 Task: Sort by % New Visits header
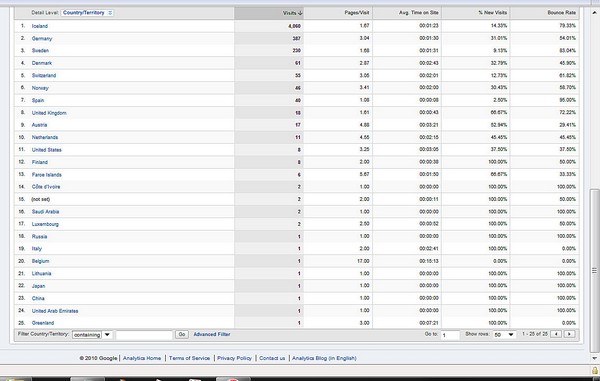click(x=492, y=13)
